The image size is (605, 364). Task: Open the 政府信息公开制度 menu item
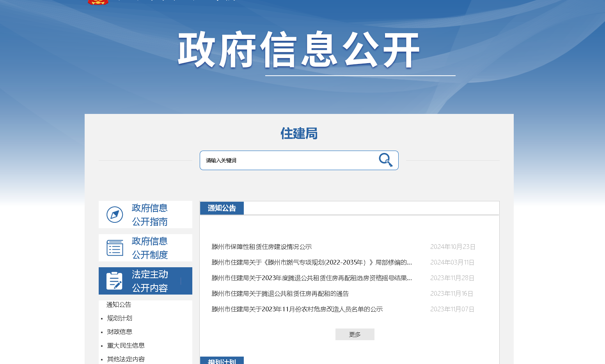pos(149,248)
